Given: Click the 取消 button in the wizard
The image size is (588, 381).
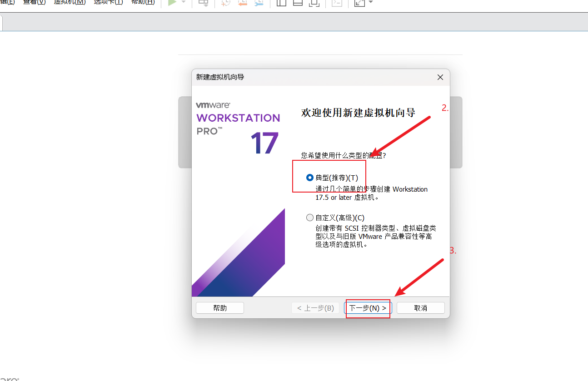Looking at the screenshot, I should click(421, 308).
